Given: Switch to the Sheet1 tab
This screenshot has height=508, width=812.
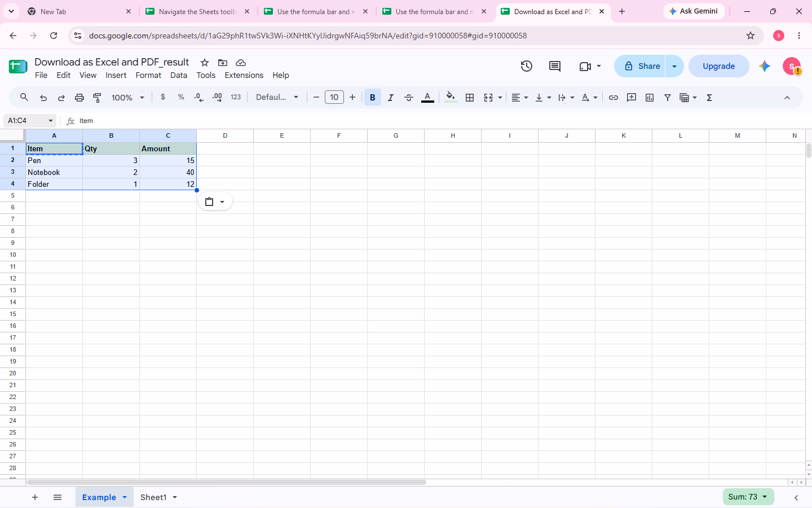Looking at the screenshot, I should [153, 497].
